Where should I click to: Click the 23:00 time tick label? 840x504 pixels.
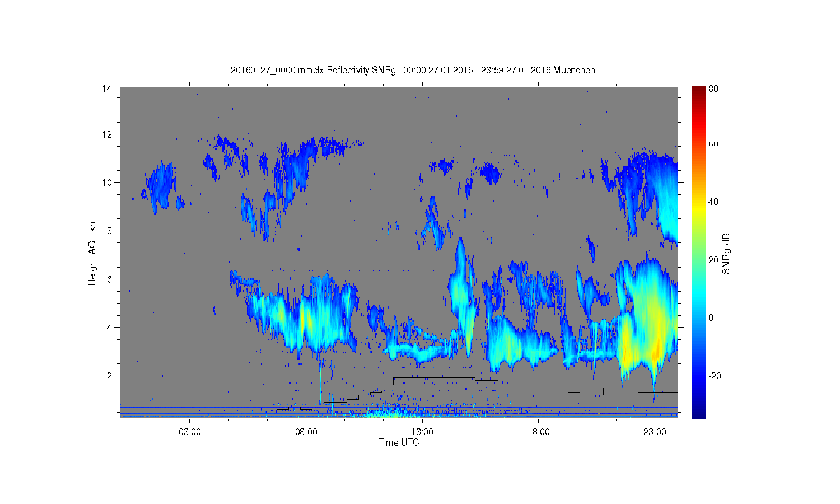655,432
